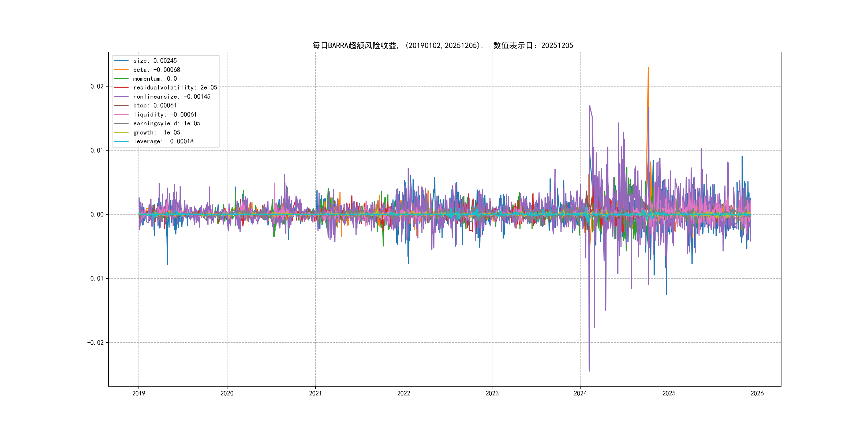This screenshot has height=434, width=868.
Task: Click the beta legend orange line swatch
Action: 121,70
